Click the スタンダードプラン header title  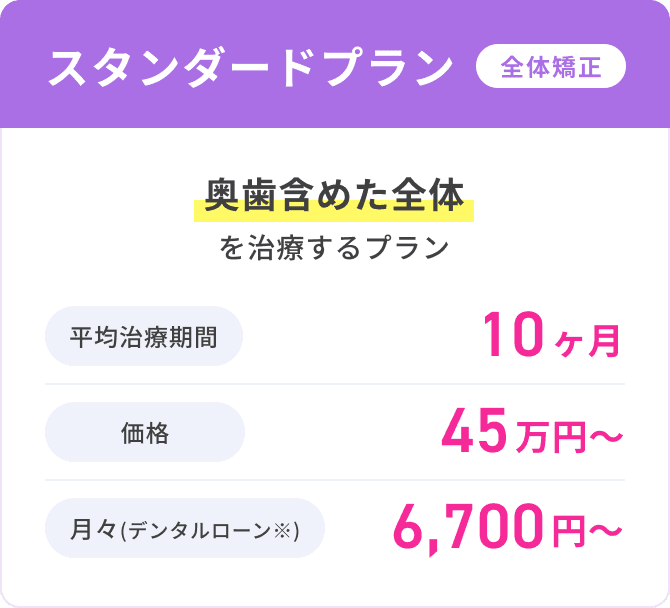coord(251,68)
